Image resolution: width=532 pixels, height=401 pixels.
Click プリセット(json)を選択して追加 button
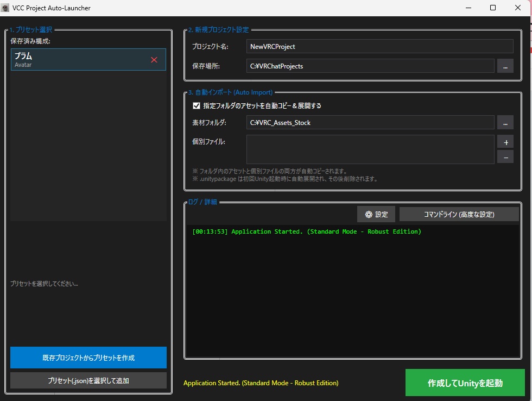(x=88, y=380)
